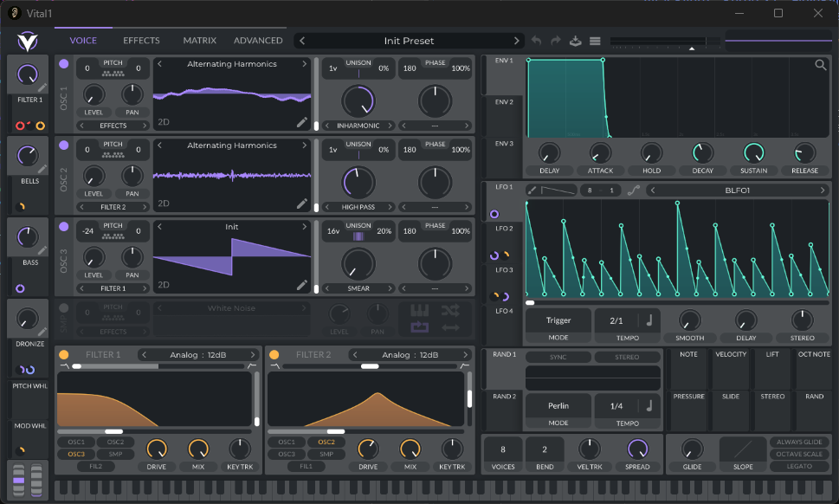Click the redo arrow icon
The height and width of the screenshot is (504, 839).
pyautogui.click(x=556, y=41)
